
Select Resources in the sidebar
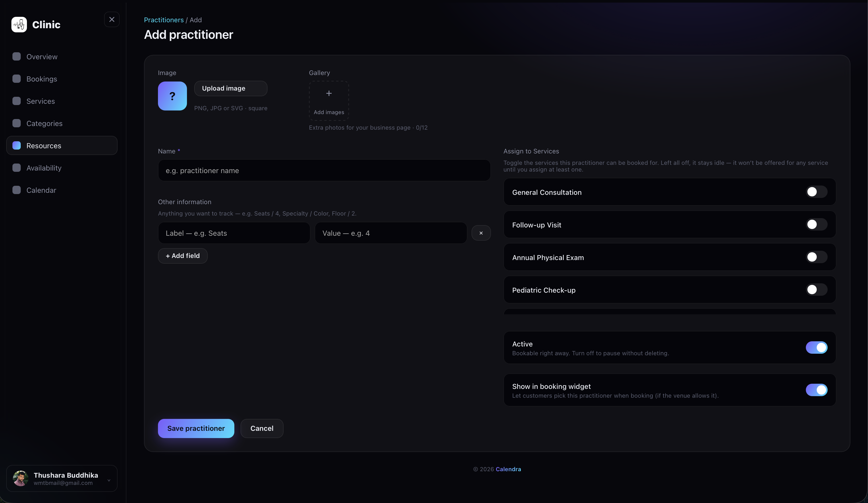point(62,146)
